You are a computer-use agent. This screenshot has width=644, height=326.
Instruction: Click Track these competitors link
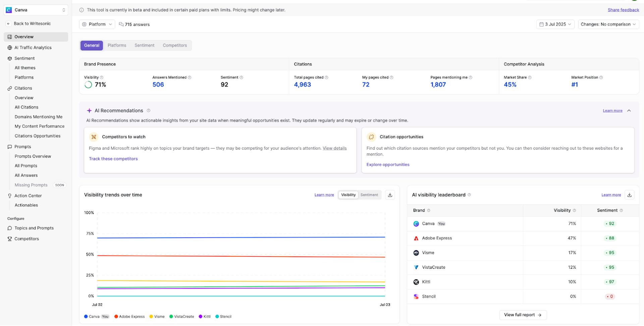point(113,159)
